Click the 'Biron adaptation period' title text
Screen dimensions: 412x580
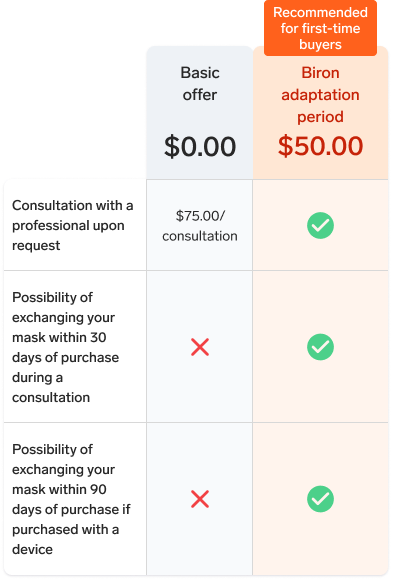click(321, 95)
